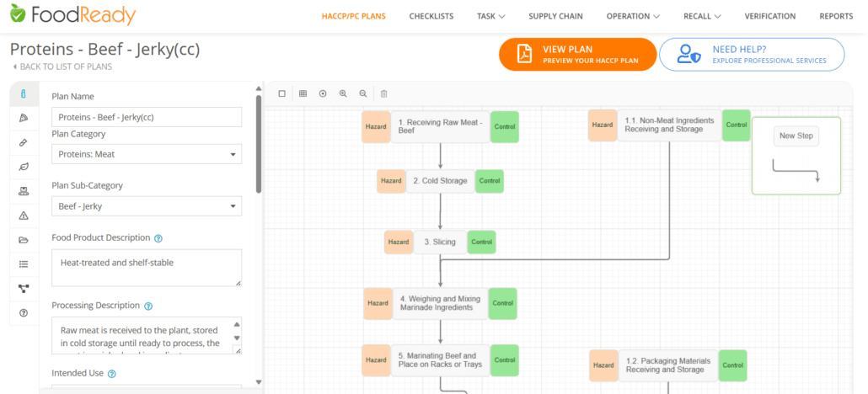Viewport: 868px width, 394px height.
Task: Open the warning triangle sidebar icon
Action: click(x=24, y=216)
